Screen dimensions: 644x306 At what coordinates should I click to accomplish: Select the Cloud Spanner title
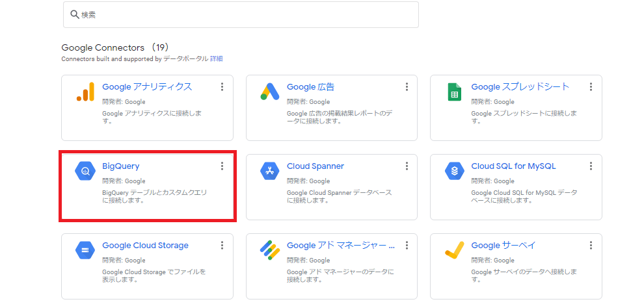point(315,166)
